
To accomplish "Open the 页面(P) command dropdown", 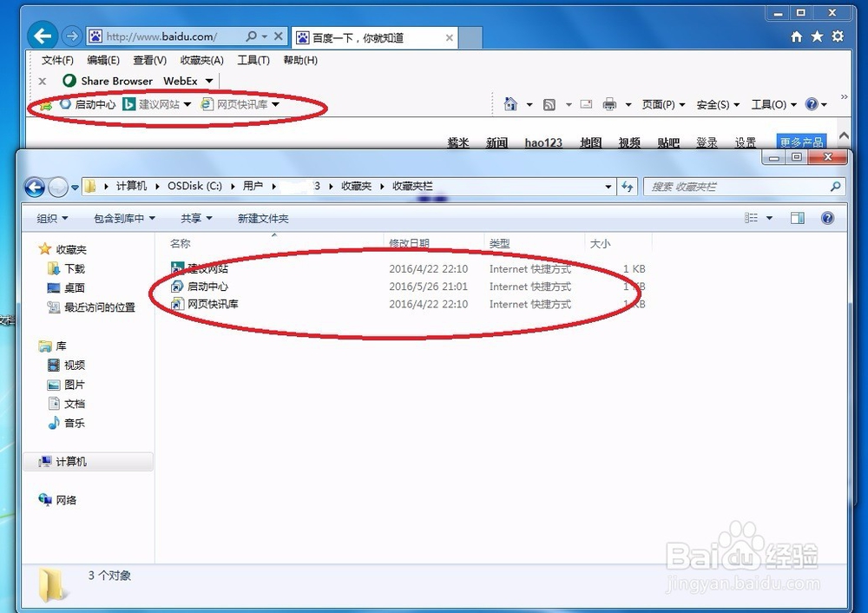I will tap(663, 105).
